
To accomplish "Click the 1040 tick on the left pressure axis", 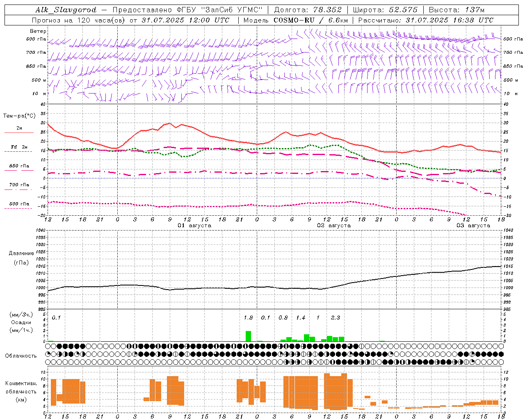I will click(40, 230).
